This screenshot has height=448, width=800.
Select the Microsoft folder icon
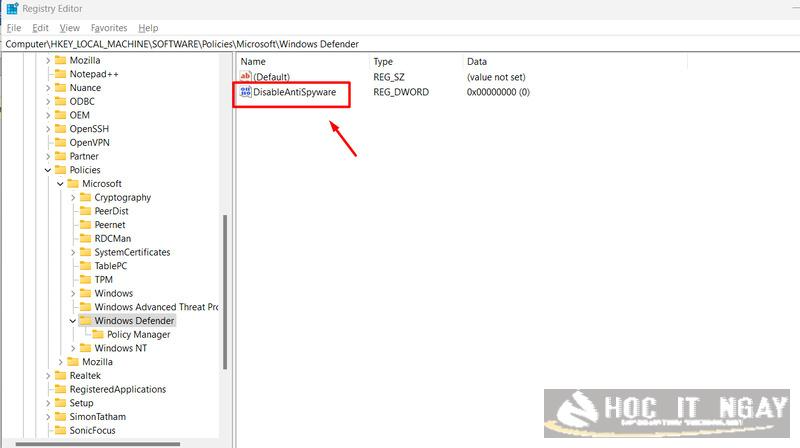73,184
